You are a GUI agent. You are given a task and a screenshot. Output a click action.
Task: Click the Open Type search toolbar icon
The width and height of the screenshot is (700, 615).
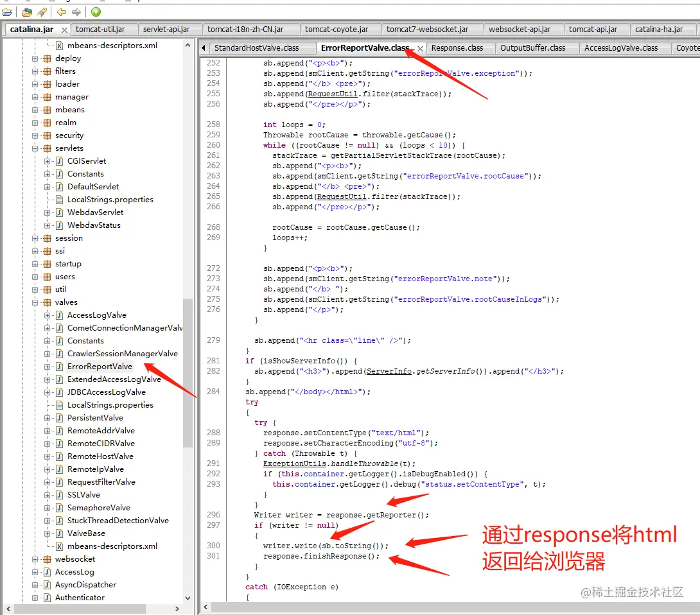[x=26, y=12]
